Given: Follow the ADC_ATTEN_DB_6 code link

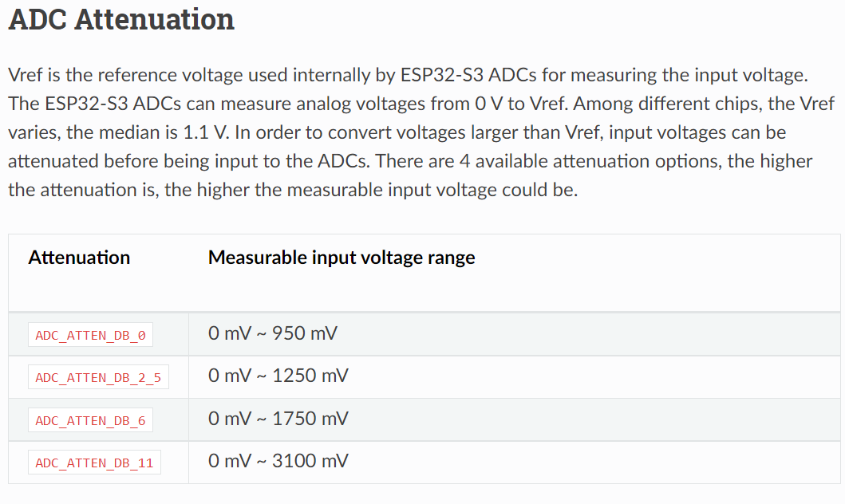Looking at the screenshot, I should pyautogui.click(x=90, y=420).
